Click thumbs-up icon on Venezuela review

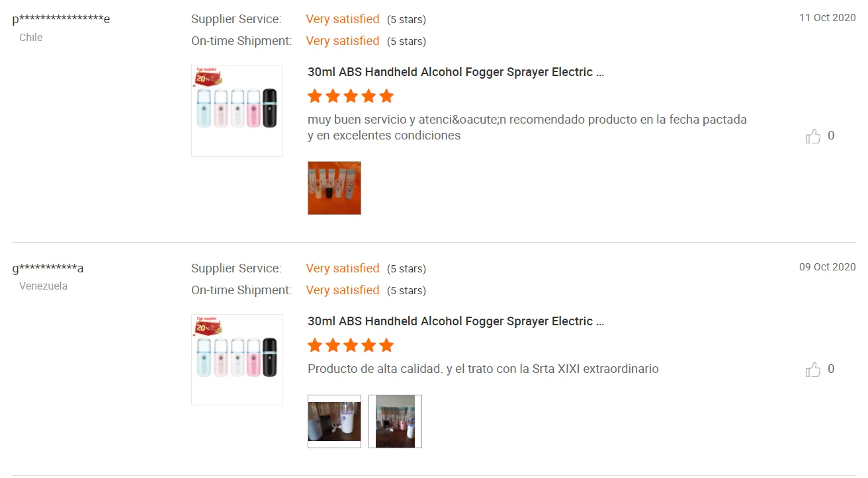[812, 370]
